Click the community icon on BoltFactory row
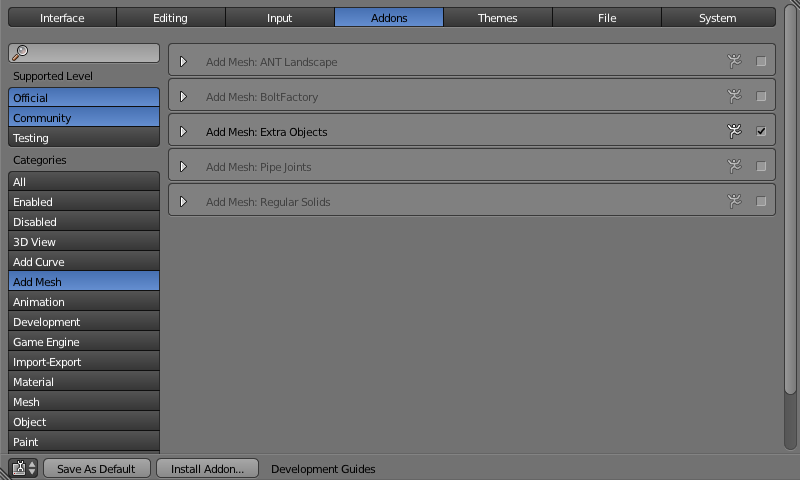The height and width of the screenshot is (480, 800). [735, 97]
